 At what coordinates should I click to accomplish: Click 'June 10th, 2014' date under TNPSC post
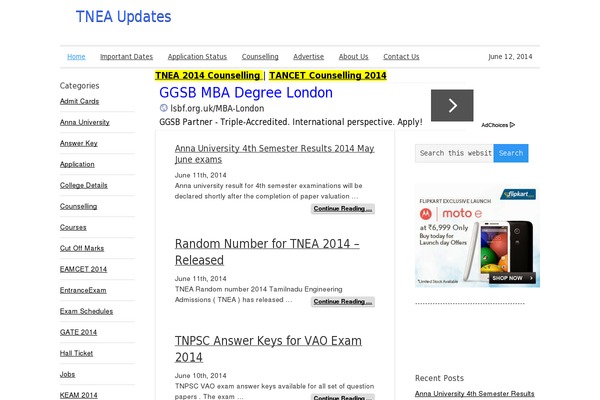[201, 376]
